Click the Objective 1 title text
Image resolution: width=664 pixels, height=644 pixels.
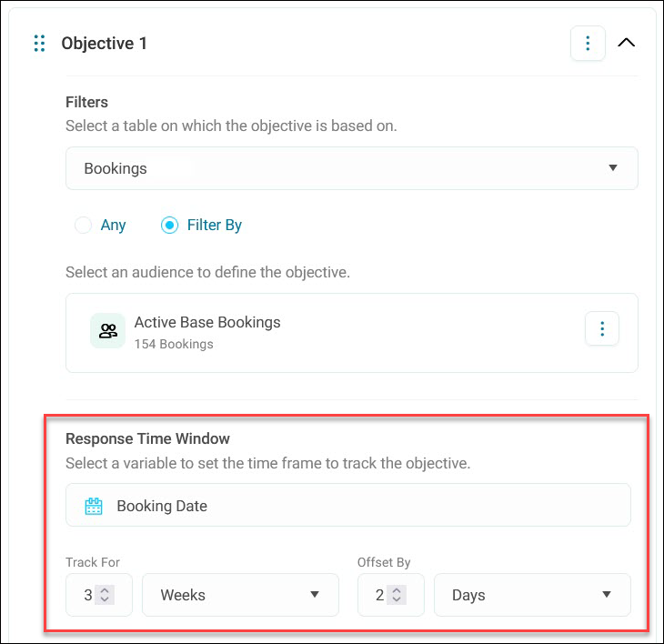coord(105,43)
